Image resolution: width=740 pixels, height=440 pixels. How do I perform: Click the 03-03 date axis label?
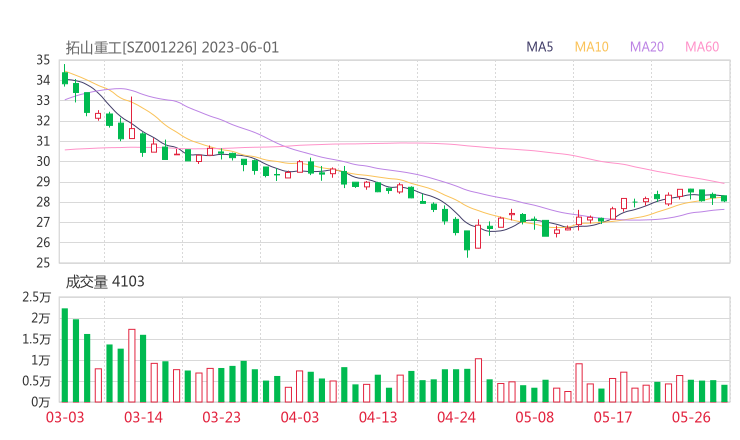pos(65,417)
